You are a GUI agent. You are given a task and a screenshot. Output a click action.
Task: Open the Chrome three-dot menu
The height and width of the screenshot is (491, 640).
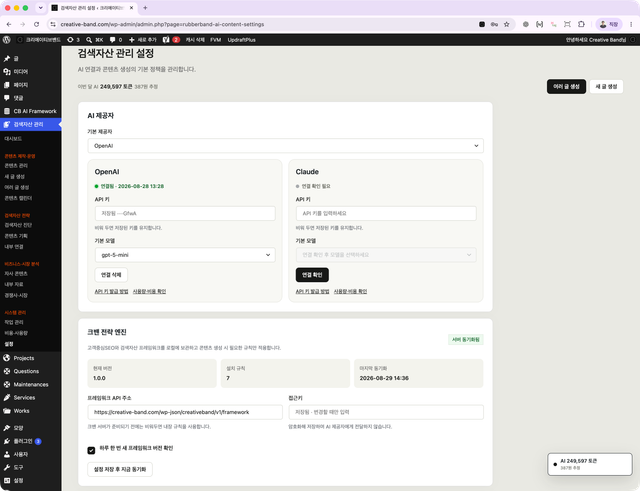631,24
